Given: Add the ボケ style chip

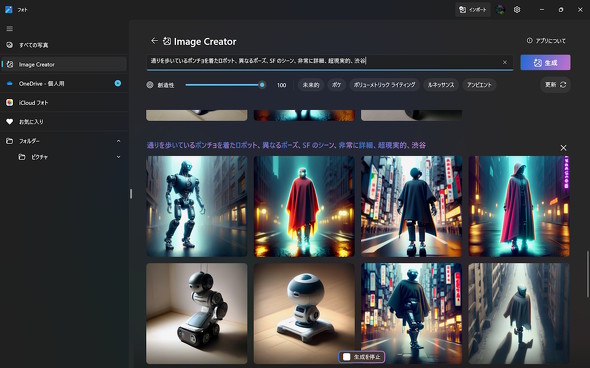Looking at the screenshot, I should (336, 85).
